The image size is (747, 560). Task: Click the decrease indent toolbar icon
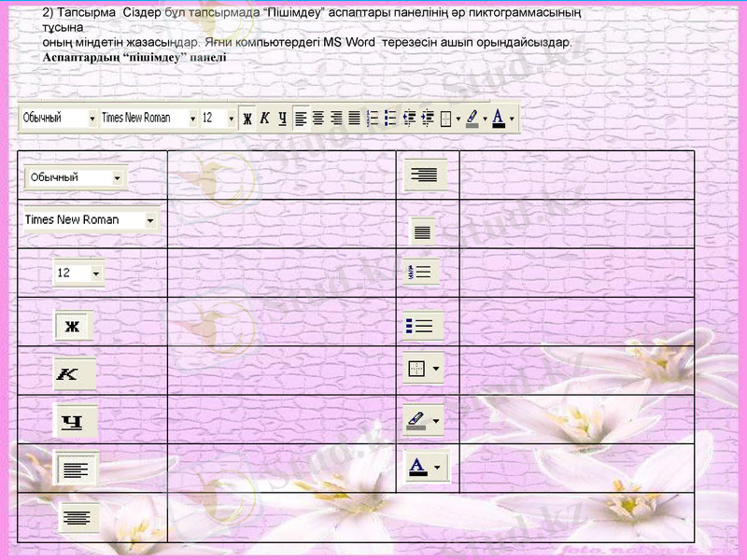click(409, 119)
